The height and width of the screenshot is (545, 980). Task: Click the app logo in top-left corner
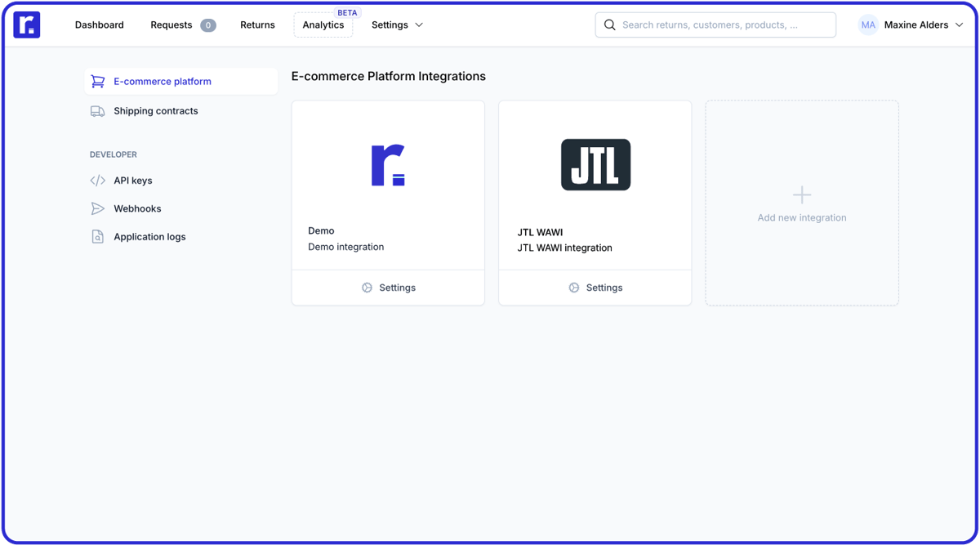click(x=27, y=25)
